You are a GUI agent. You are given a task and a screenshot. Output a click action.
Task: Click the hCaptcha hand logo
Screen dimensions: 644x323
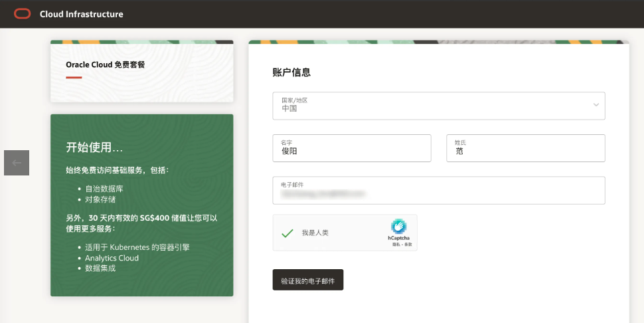coord(398,227)
